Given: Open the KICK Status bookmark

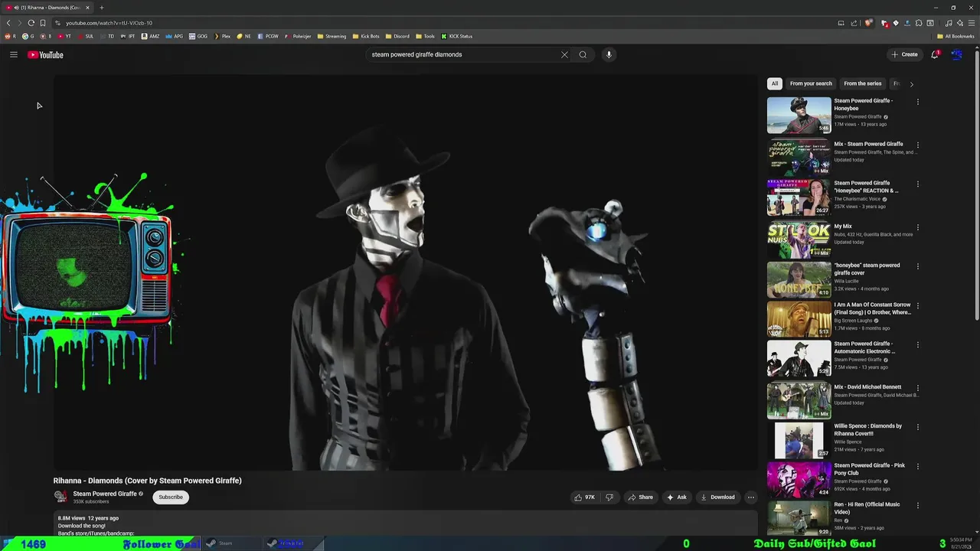Looking at the screenshot, I should 456,36.
